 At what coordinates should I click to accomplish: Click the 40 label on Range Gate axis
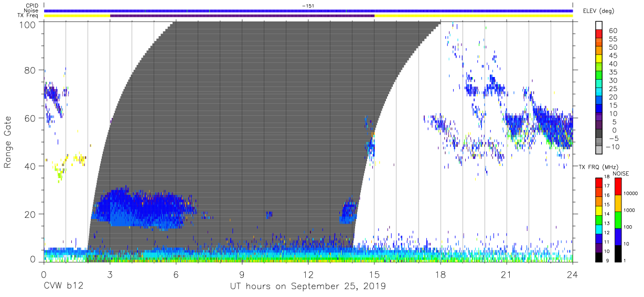(x=31, y=166)
